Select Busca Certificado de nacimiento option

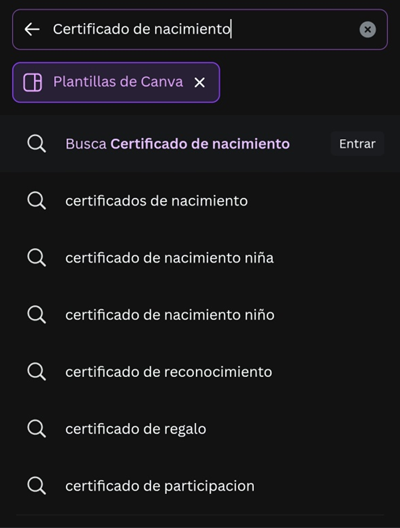(200, 144)
